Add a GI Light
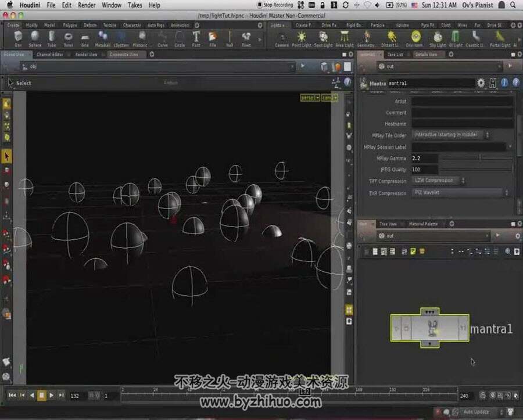 456,40
